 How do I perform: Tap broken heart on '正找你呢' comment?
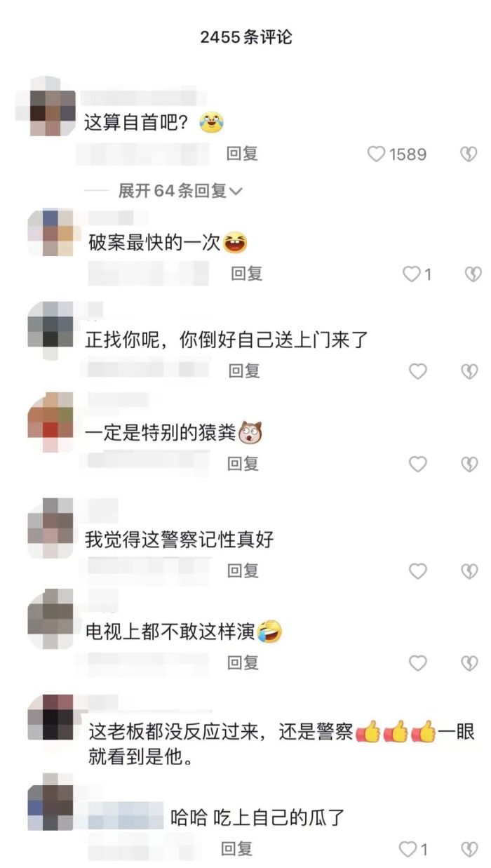469,371
